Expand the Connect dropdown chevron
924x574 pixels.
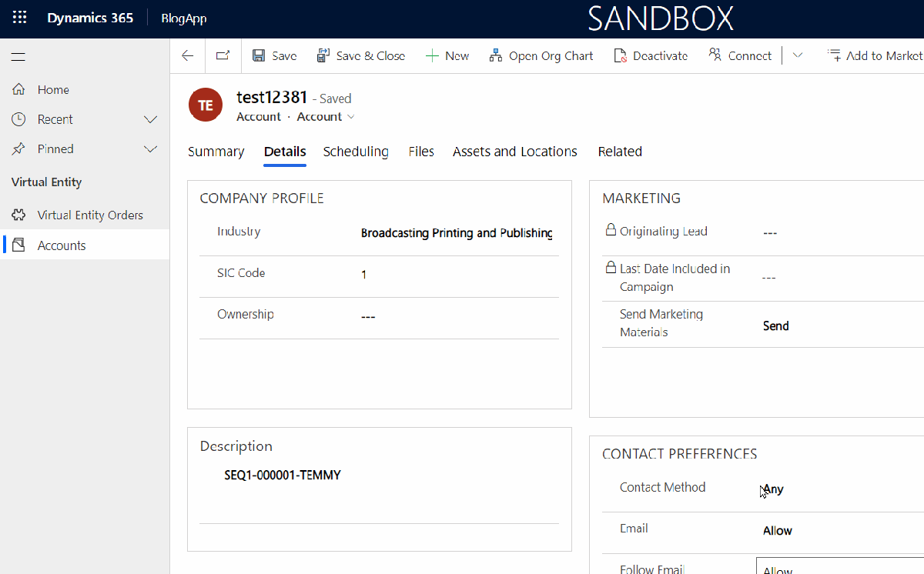pos(798,55)
